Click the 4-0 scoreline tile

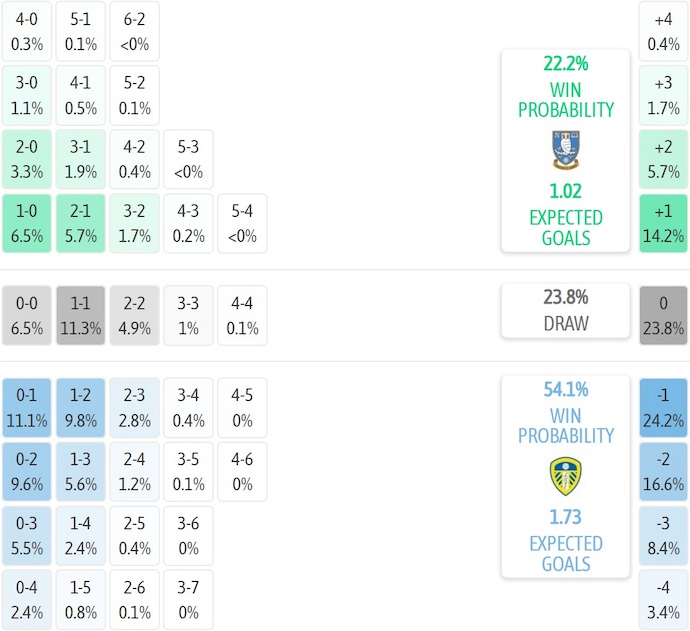pyautogui.click(x=26, y=31)
